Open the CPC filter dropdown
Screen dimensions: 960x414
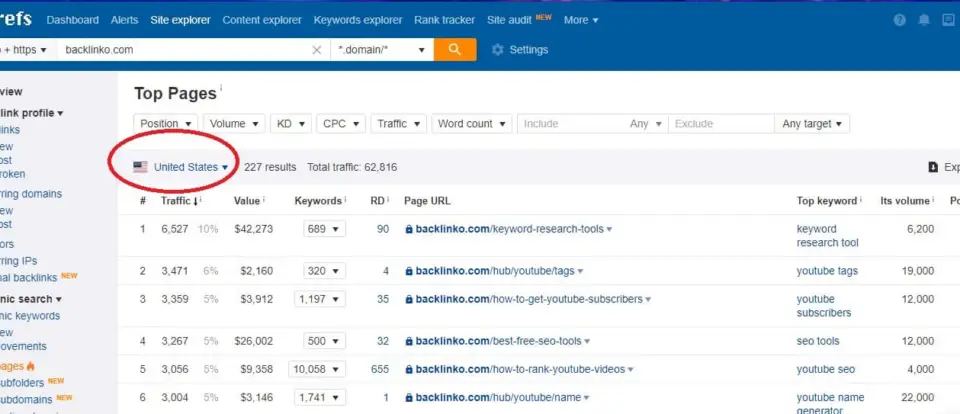pyautogui.click(x=341, y=124)
